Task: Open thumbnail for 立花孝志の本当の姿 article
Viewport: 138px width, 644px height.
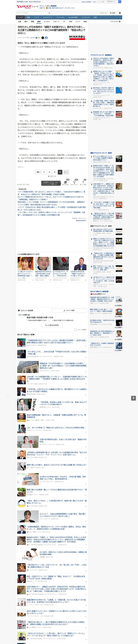Action: point(78,264)
